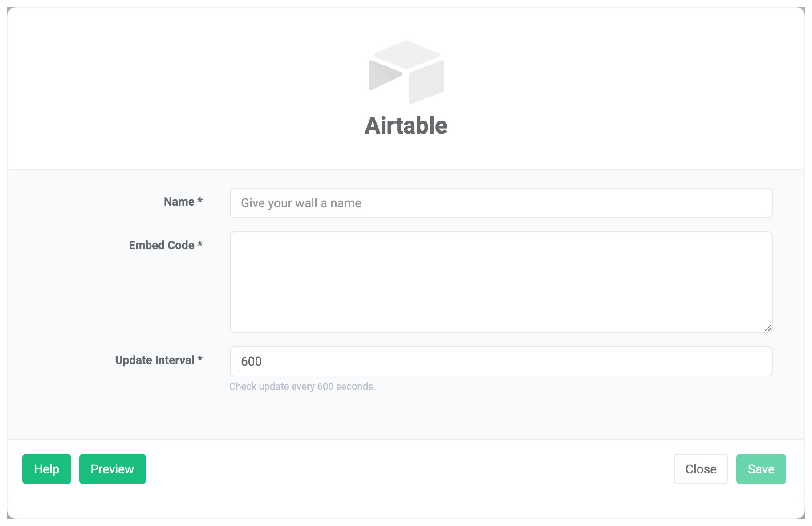Click the 'Embed Code *' label
Image resolution: width=812 pixels, height=526 pixels.
click(166, 245)
